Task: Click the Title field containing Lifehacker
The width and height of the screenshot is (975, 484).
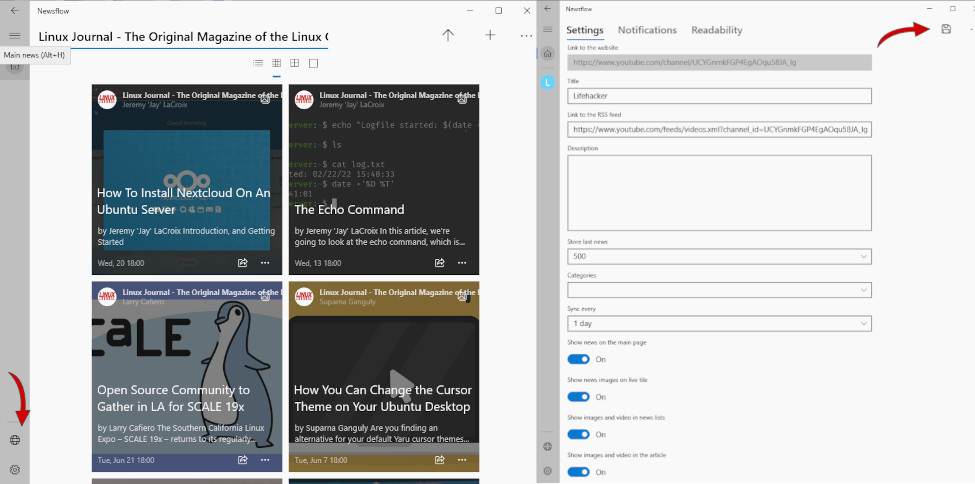Action: pos(719,96)
